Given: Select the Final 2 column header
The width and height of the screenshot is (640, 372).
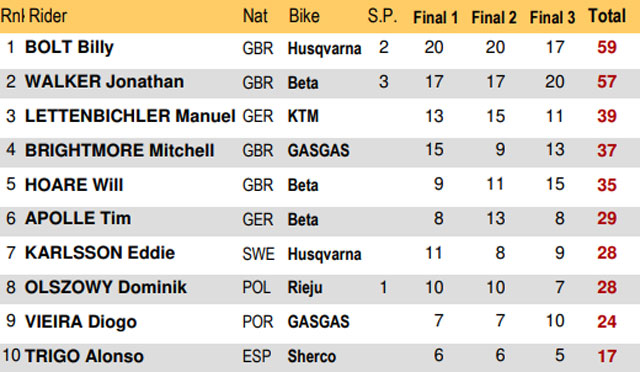Looking at the screenshot, I should [494, 18].
